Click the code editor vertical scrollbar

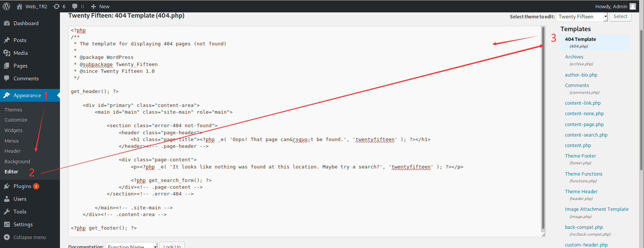pyautogui.click(x=543, y=128)
